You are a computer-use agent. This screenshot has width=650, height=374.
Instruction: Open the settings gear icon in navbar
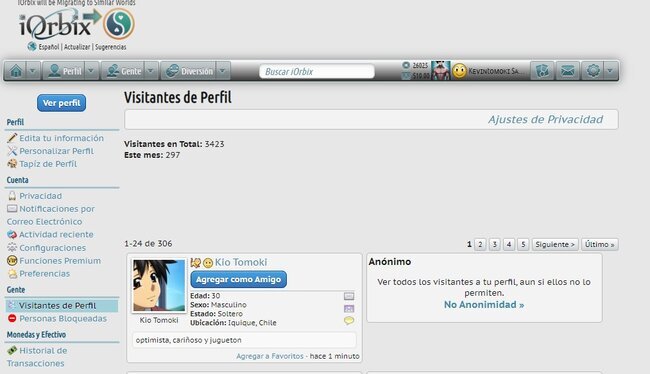pyautogui.click(x=593, y=71)
